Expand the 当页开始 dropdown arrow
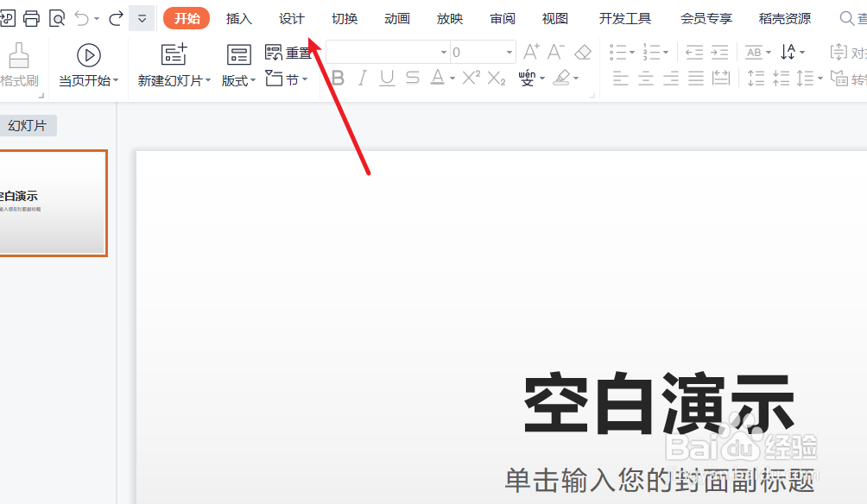Screen dimensions: 867x504 click(116, 80)
